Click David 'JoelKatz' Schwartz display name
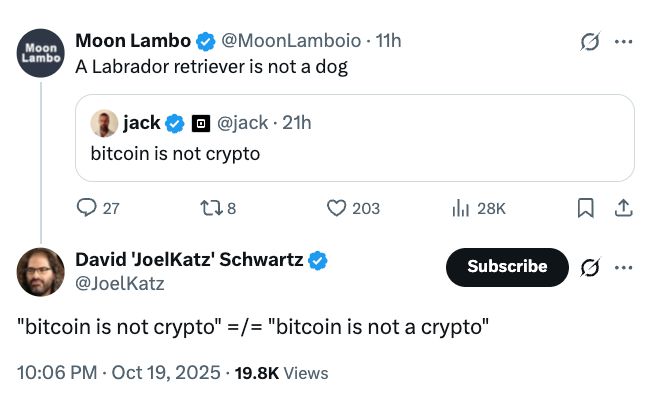The width and height of the screenshot is (652, 401). 189,260
